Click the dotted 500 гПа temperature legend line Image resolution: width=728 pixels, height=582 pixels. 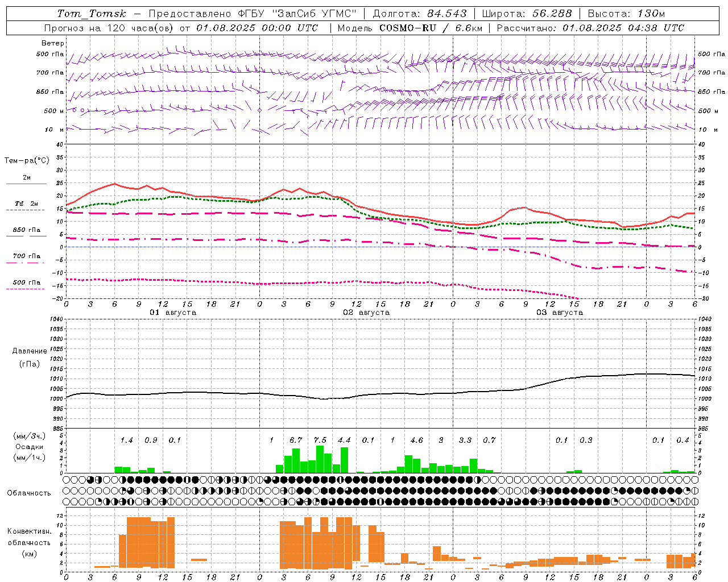tap(26, 289)
